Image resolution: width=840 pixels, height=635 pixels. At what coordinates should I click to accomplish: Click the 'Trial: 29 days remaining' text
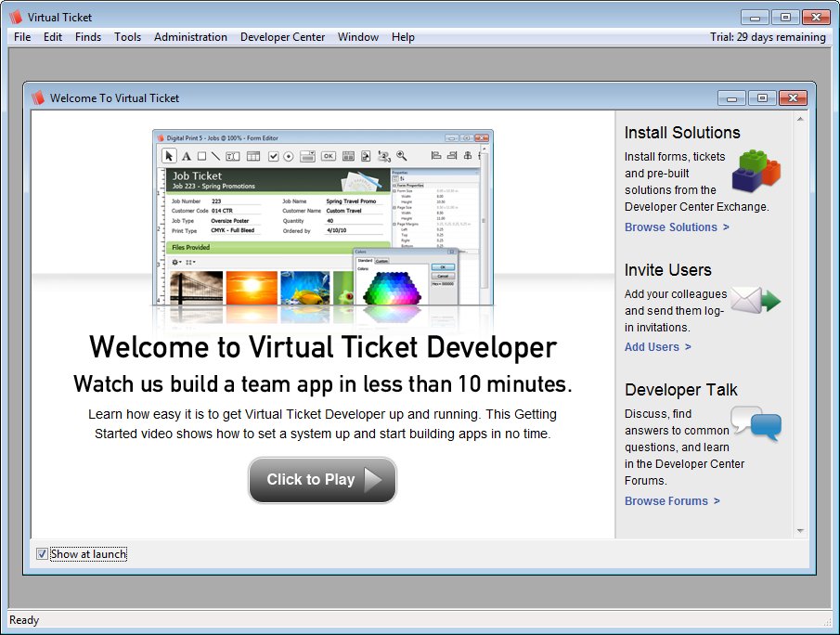(x=768, y=37)
